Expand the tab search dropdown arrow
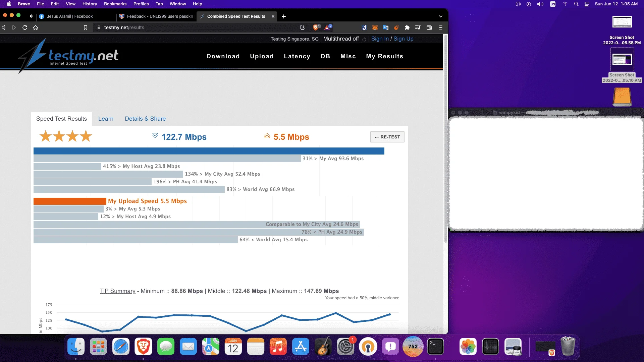Image resolution: width=644 pixels, height=362 pixels. coord(441,16)
